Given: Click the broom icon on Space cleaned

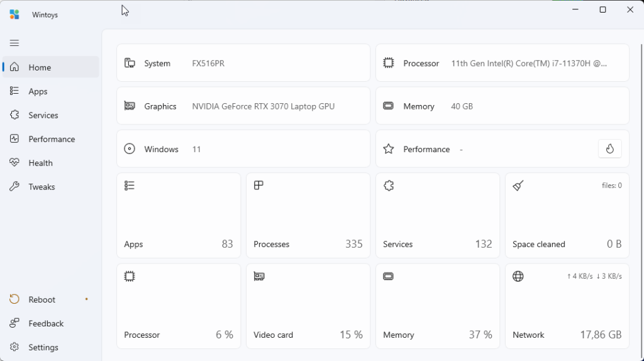Looking at the screenshot, I should [x=518, y=186].
